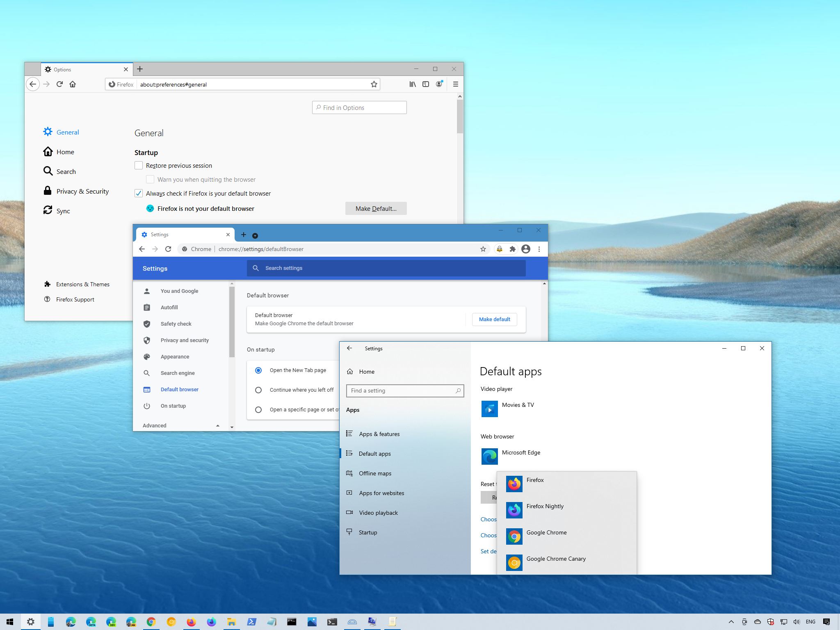The height and width of the screenshot is (630, 840).
Task: Open Firefox account avatar icon
Action: [x=439, y=84]
